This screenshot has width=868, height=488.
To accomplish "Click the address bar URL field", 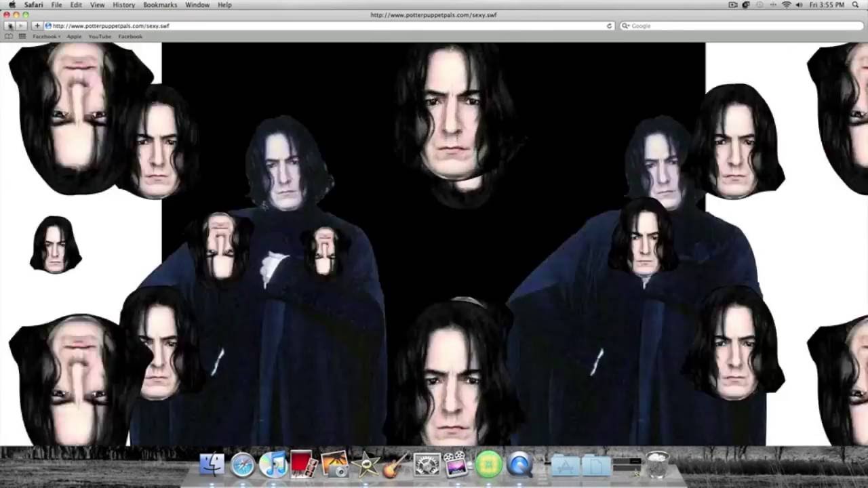I will [x=330, y=26].
